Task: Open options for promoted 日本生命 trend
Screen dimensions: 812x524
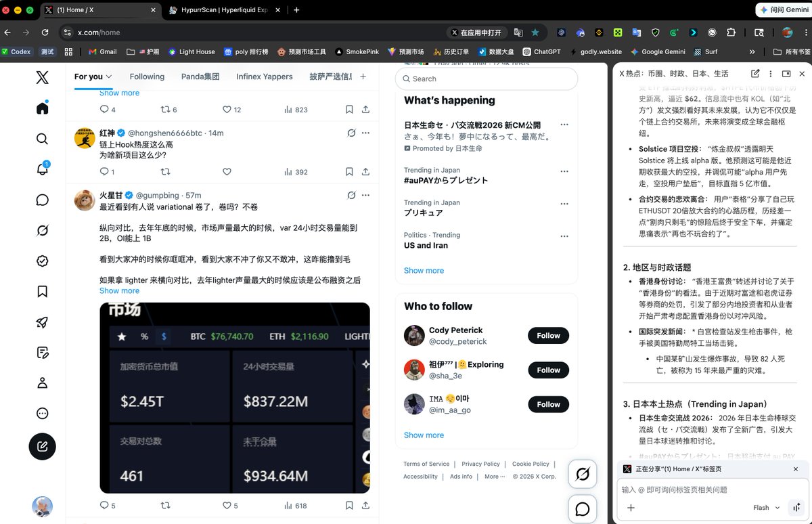Action: point(564,125)
